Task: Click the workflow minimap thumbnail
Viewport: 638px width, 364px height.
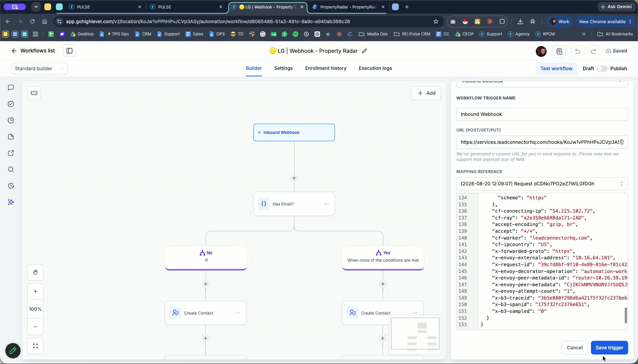Action: point(415,334)
